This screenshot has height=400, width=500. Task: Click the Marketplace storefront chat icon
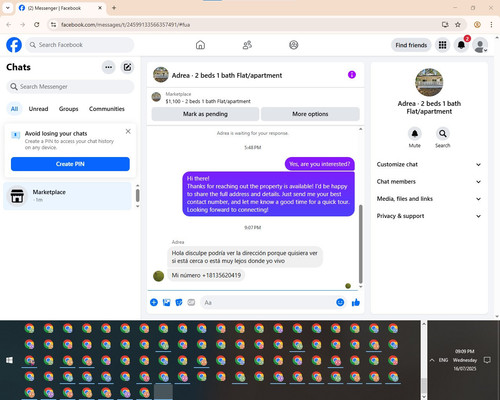[x=17, y=196]
